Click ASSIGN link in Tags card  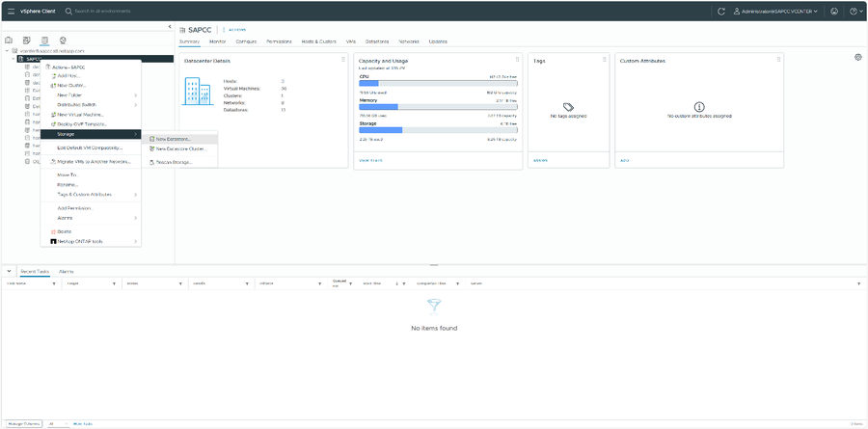click(x=540, y=161)
